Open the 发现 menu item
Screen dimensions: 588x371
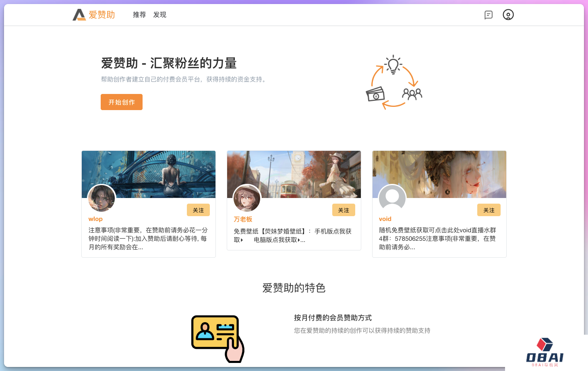click(159, 15)
